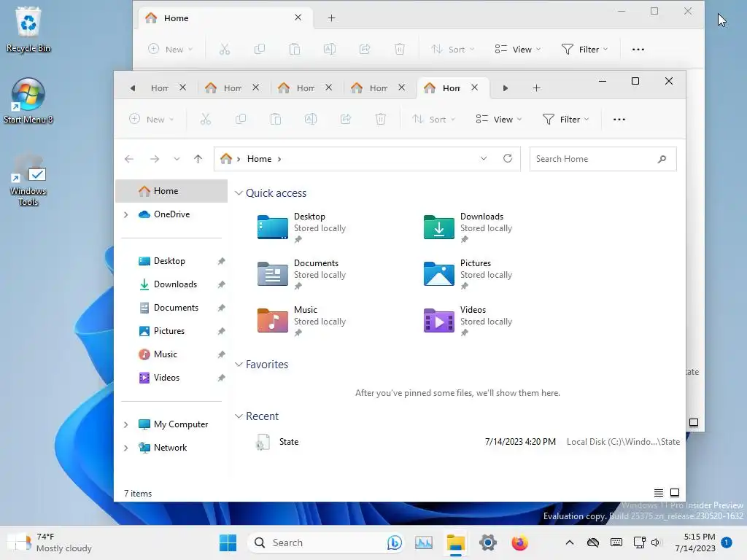
Task: Open the State file in Recent list
Action: [x=467, y=442]
